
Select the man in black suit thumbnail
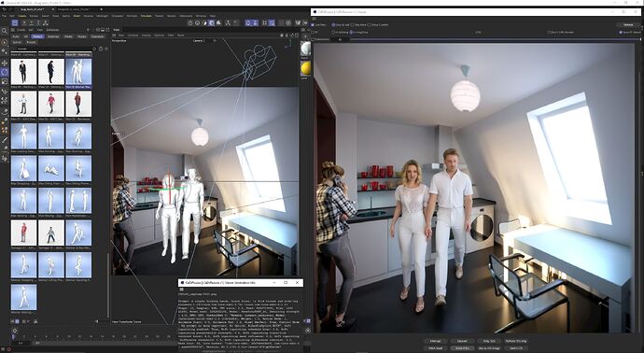23,72
